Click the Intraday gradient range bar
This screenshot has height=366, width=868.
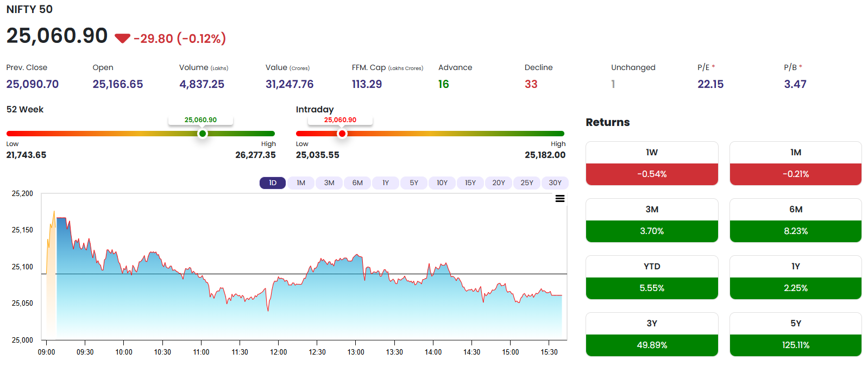tap(430, 134)
